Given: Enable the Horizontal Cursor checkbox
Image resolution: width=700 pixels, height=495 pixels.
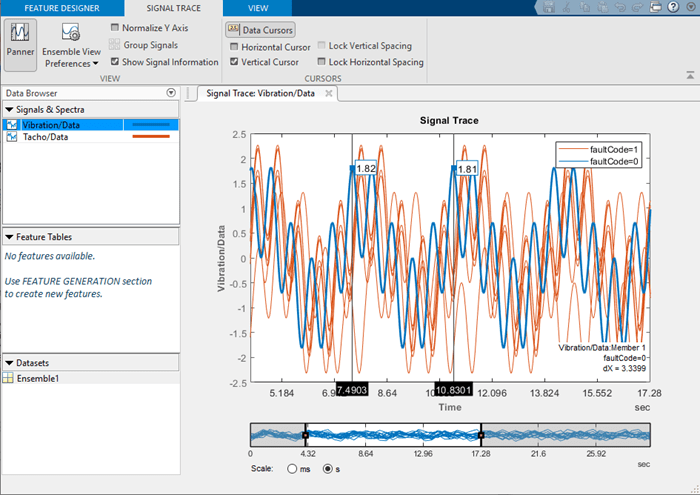Looking at the screenshot, I should click(234, 46).
